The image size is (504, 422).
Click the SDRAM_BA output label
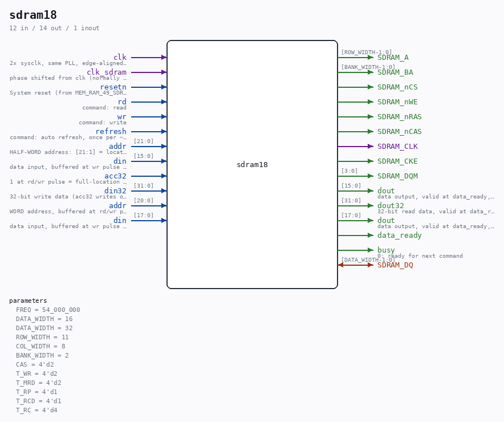pyautogui.click(x=395, y=72)
